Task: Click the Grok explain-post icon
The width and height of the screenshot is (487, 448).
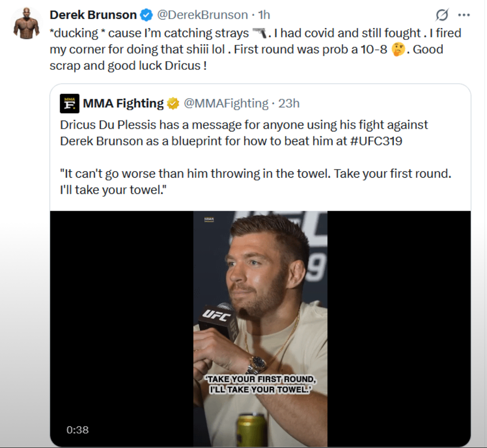Action: click(x=442, y=15)
